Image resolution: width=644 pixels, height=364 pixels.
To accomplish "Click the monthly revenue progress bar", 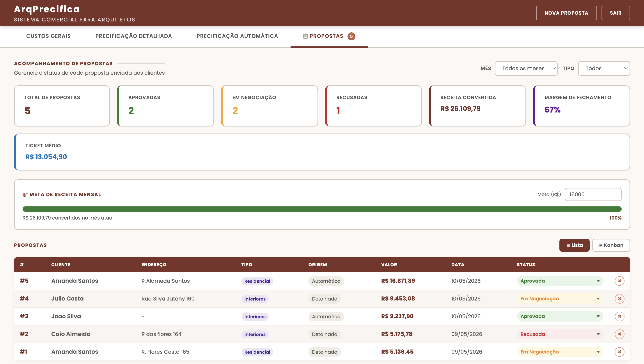I will (x=322, y=209).
